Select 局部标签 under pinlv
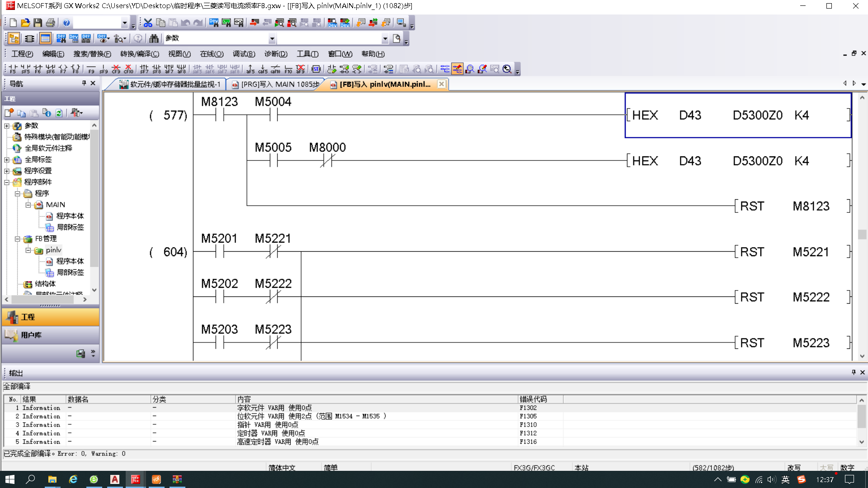 click(70, 272)
